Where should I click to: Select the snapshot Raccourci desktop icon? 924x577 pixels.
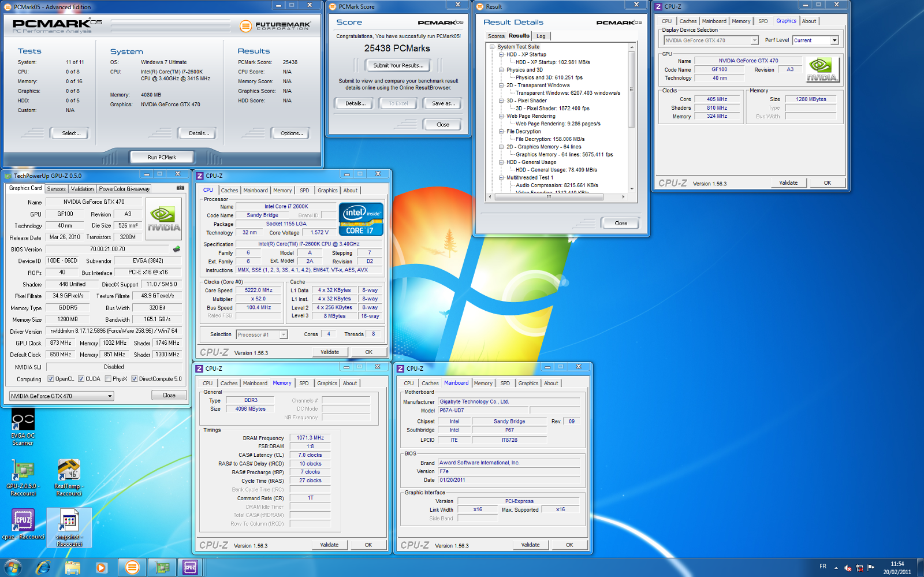click(x=69, y=528)
